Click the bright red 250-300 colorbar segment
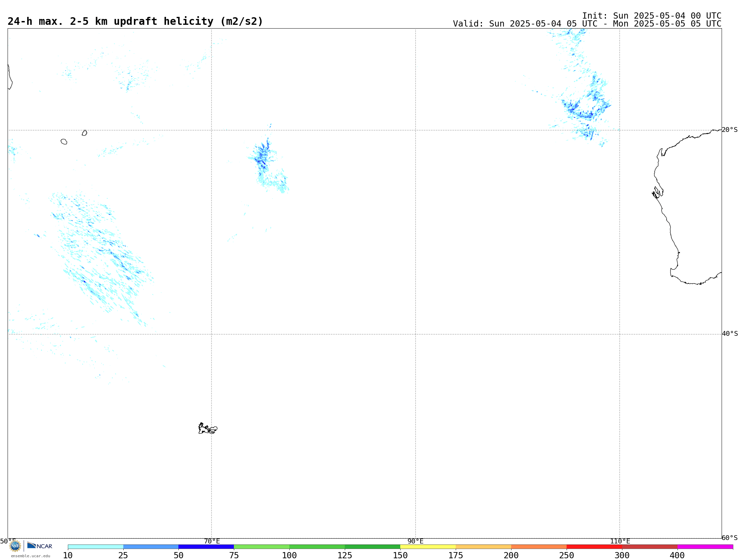744x560 pixels. (x=594, y=547)
